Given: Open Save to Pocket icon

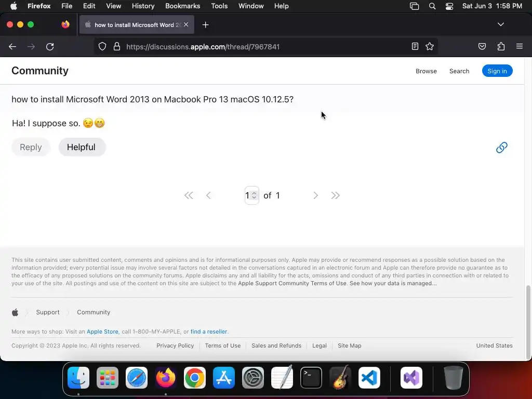Looking at the screenshot, I should coord(482,46).
